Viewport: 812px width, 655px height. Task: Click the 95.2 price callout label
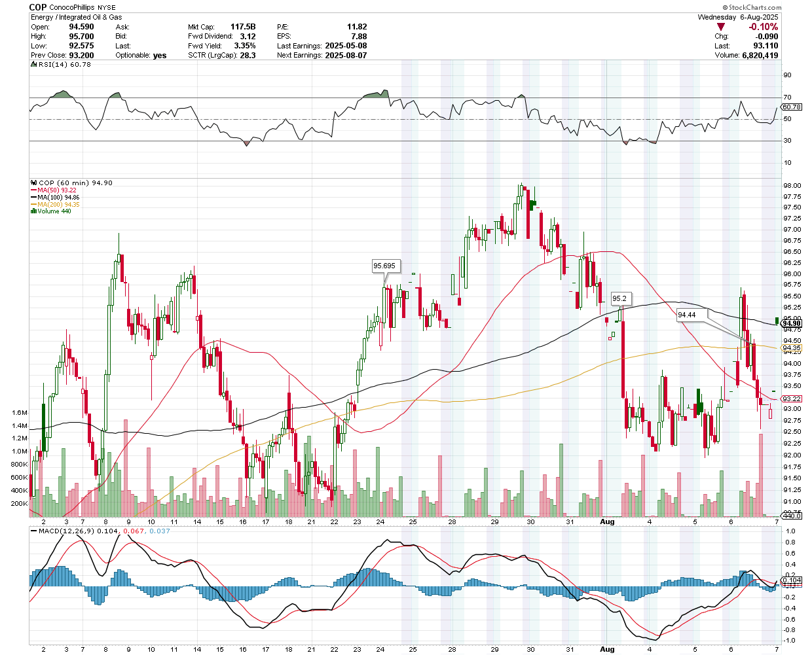(x=619, y=298)
